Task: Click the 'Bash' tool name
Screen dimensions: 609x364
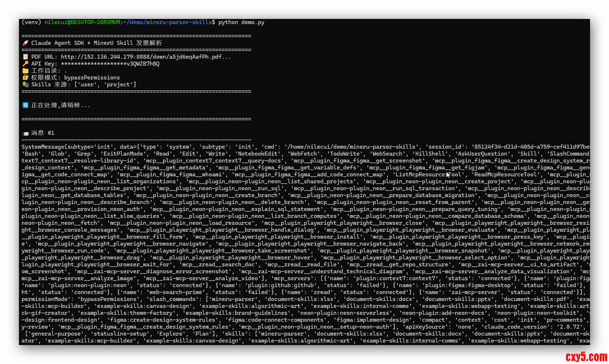Action: (31, 154)
